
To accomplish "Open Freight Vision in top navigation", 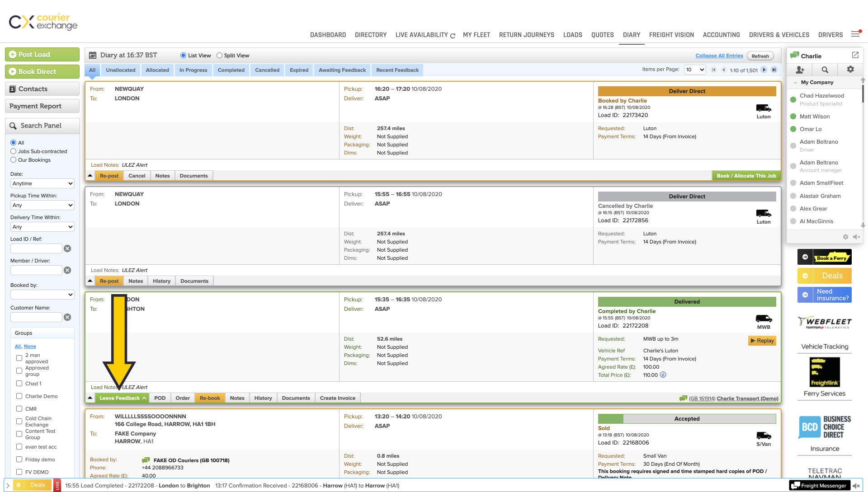I will (x=671, y=35).
